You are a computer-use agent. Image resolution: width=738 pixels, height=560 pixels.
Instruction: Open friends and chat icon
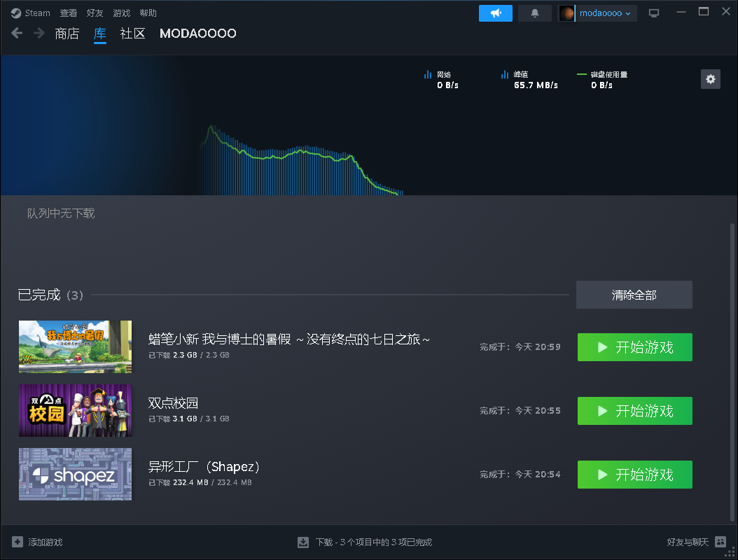point(720,542)
